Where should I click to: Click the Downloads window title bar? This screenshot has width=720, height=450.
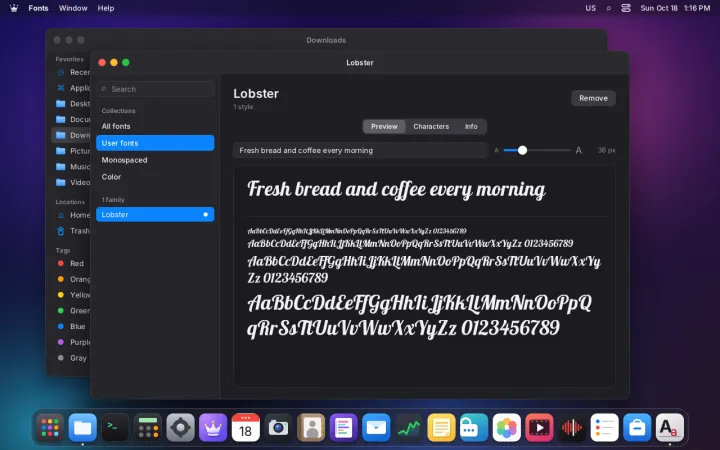[326, 40]
